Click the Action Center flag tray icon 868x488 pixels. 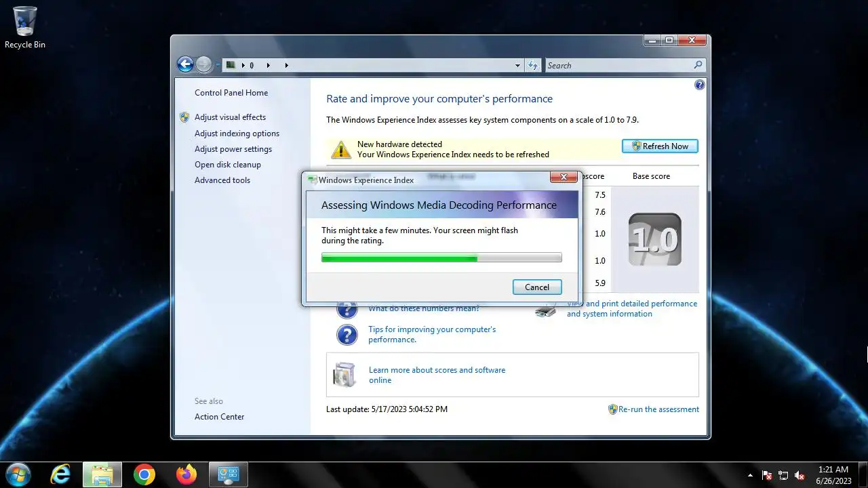767,475
